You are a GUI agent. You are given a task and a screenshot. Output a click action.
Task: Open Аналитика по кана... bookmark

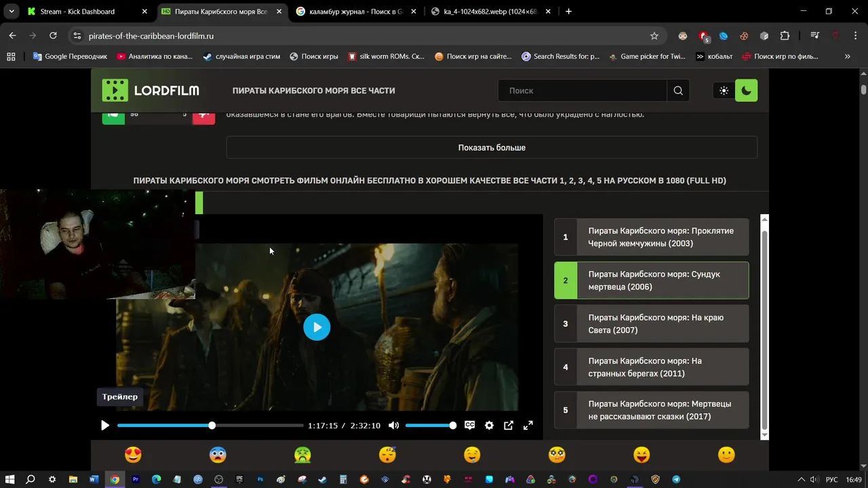155,56
